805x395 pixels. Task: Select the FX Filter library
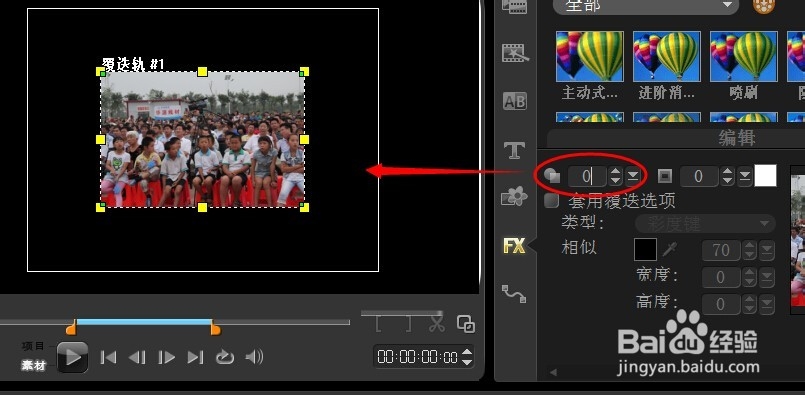pyautogui.click(x=514, y=246)
